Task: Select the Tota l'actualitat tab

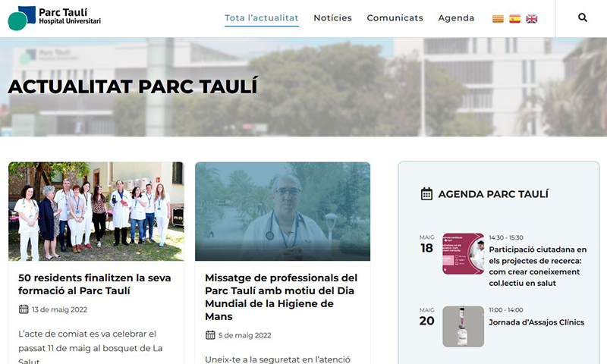Action: click(261, 18)
